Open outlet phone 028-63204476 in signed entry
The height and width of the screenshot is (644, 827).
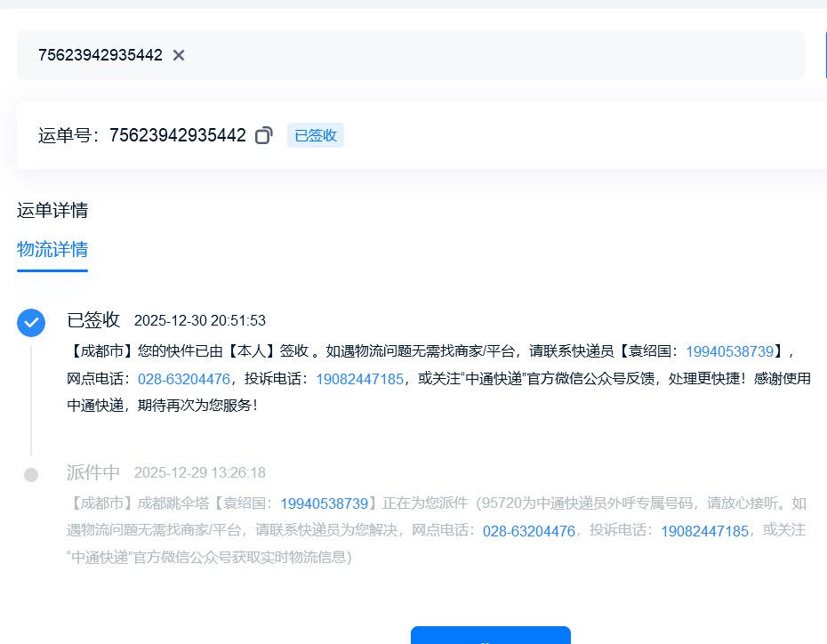pos(184,378)
